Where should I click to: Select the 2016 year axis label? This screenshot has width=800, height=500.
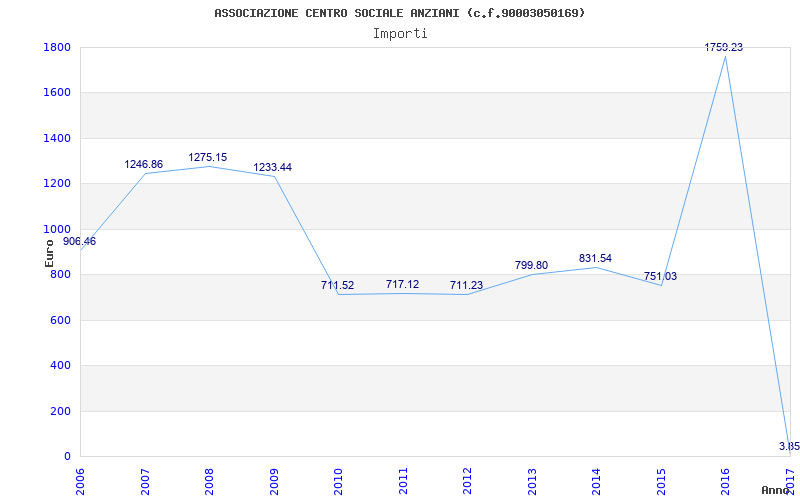725,476
